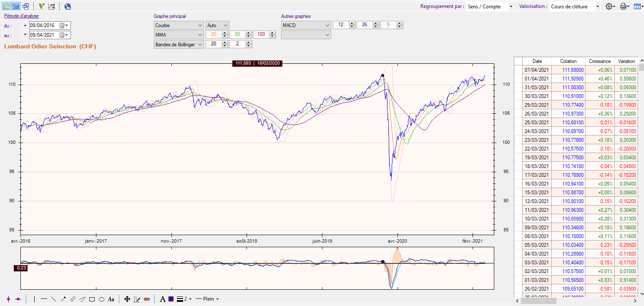Click the move cross-arrows tool
The width and height of the screenshot is (644, 306).
click(127, 299)
